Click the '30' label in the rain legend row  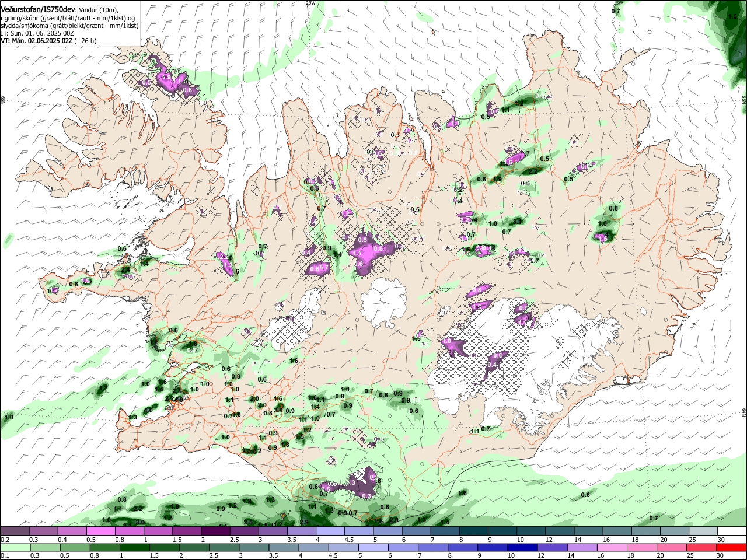[720, 556]
